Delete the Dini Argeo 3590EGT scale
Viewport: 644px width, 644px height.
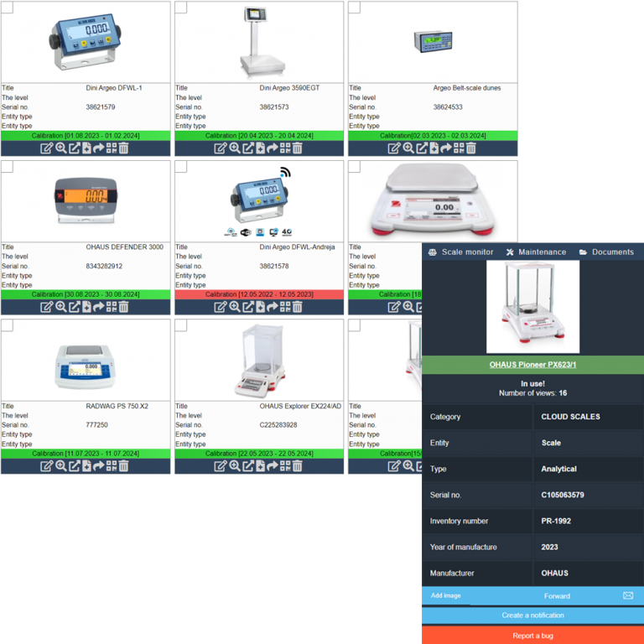pos(297,148)
